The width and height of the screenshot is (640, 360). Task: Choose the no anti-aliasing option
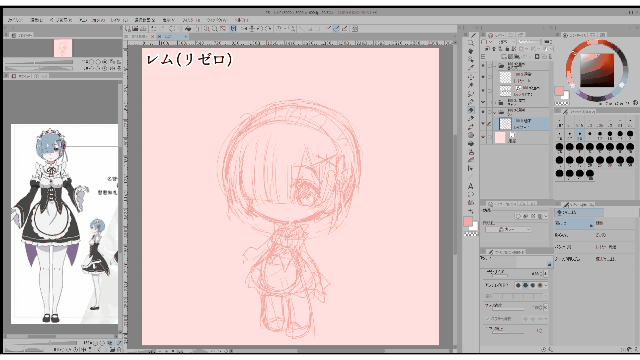point(518,285)
